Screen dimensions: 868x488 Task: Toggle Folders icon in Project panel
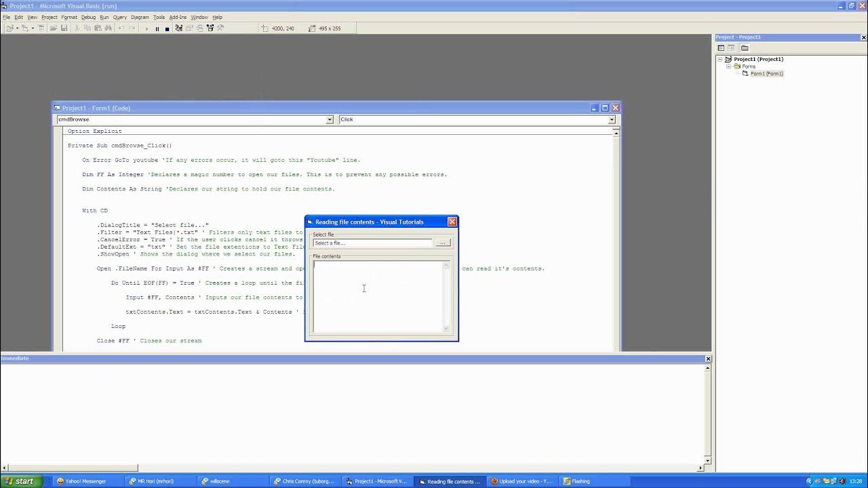(745, 47)
